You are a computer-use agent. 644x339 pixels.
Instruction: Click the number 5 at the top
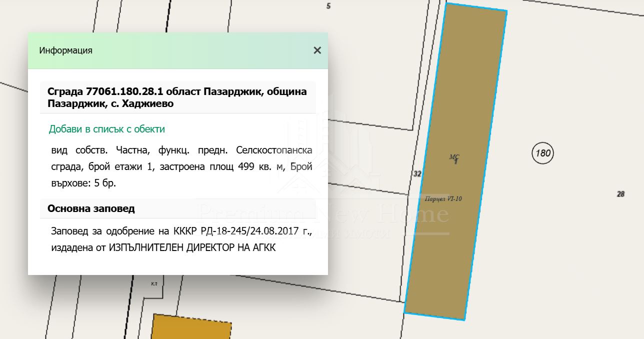(328, 6)
